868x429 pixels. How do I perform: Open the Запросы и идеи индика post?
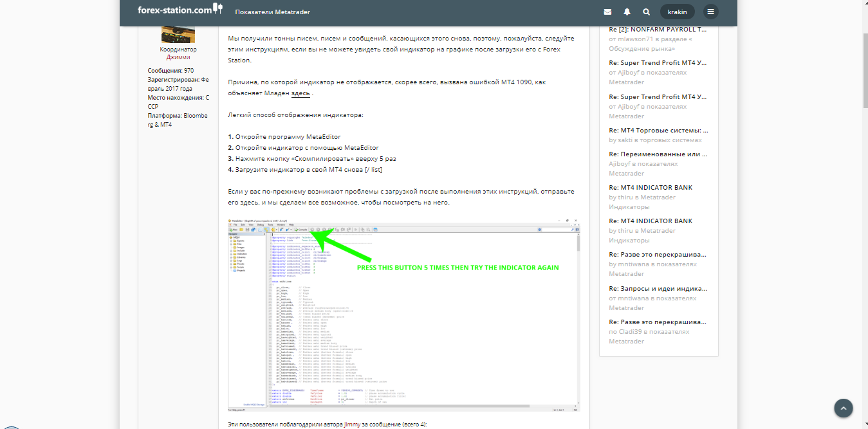658,288
